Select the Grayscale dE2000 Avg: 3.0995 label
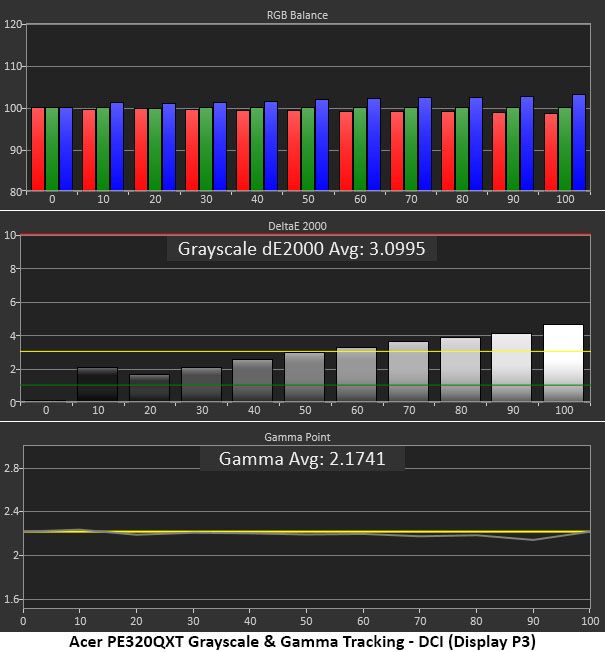 coord(301,249)
